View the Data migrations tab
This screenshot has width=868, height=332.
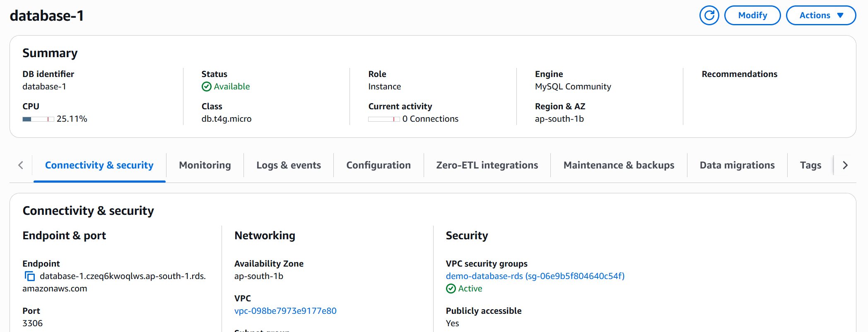[x=737, y=165]
